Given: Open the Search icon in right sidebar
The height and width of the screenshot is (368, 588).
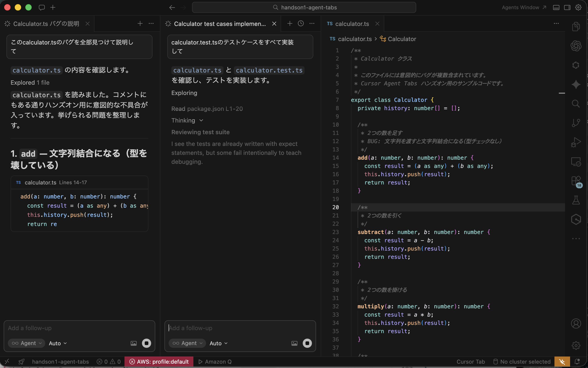Looking at the screenshot, I should [x=576, y=104].
